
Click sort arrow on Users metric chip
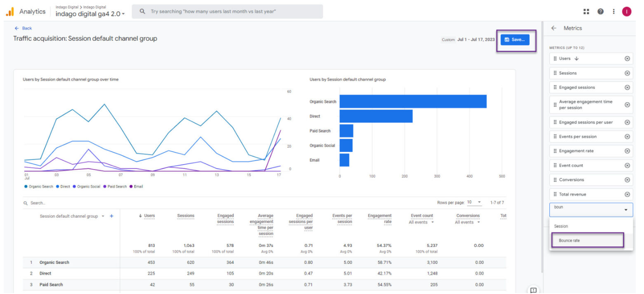point(576,59)
